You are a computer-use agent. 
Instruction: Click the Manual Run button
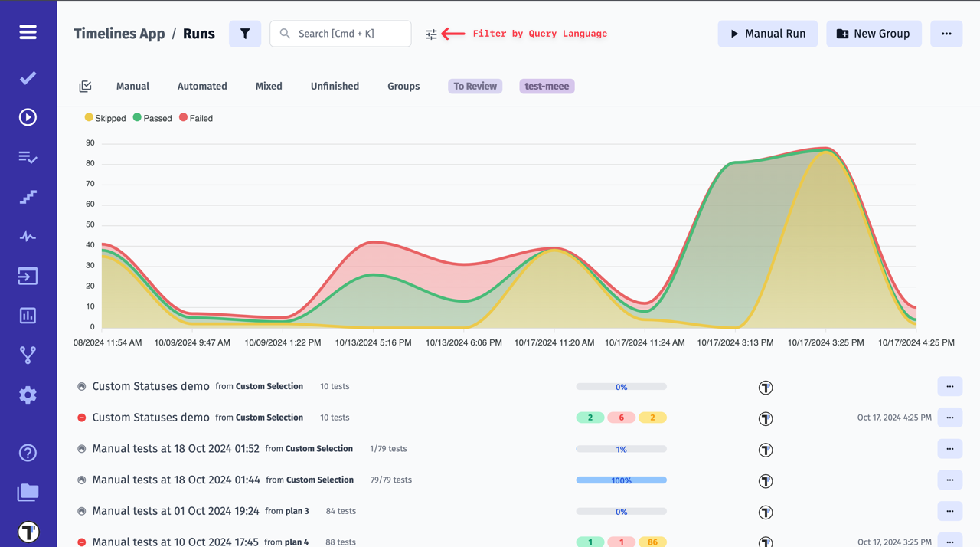(x=767, y=34)
